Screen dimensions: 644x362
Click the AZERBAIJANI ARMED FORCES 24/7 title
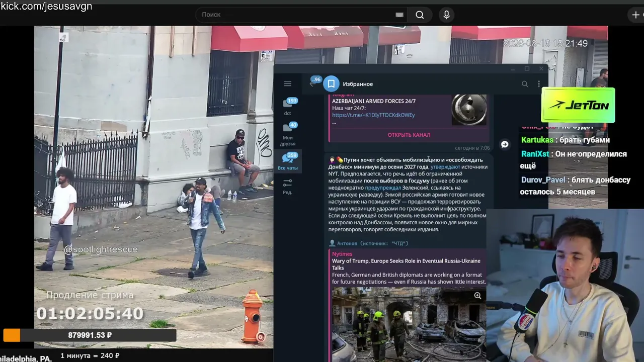374,101
